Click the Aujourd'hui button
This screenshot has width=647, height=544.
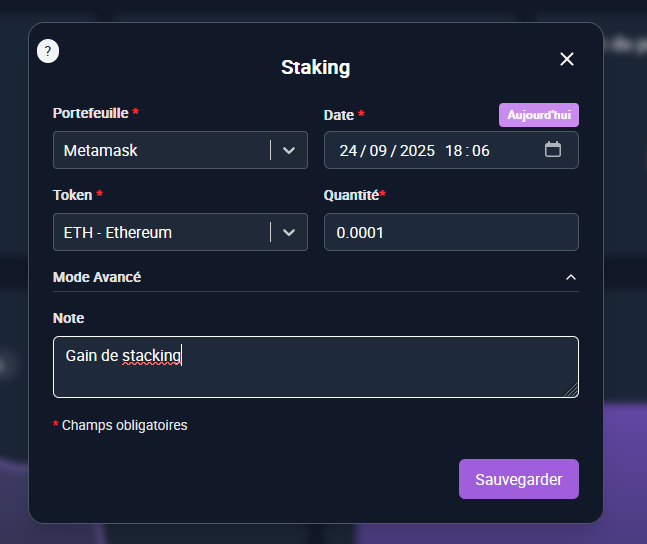tap(538, 115)
